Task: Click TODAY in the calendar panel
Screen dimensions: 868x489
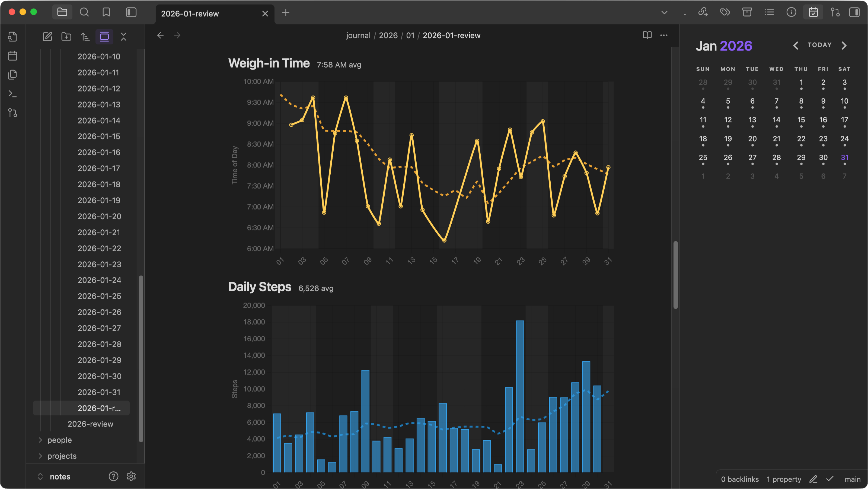Action: click(x=819, y=45)
